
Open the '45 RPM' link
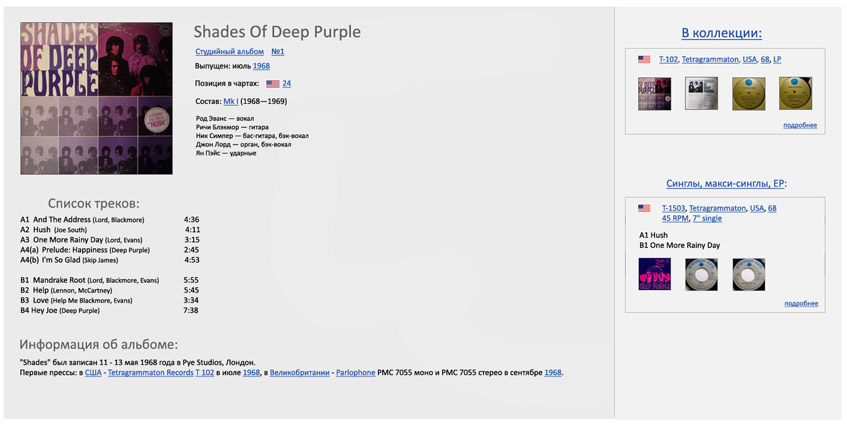[675, 218]
